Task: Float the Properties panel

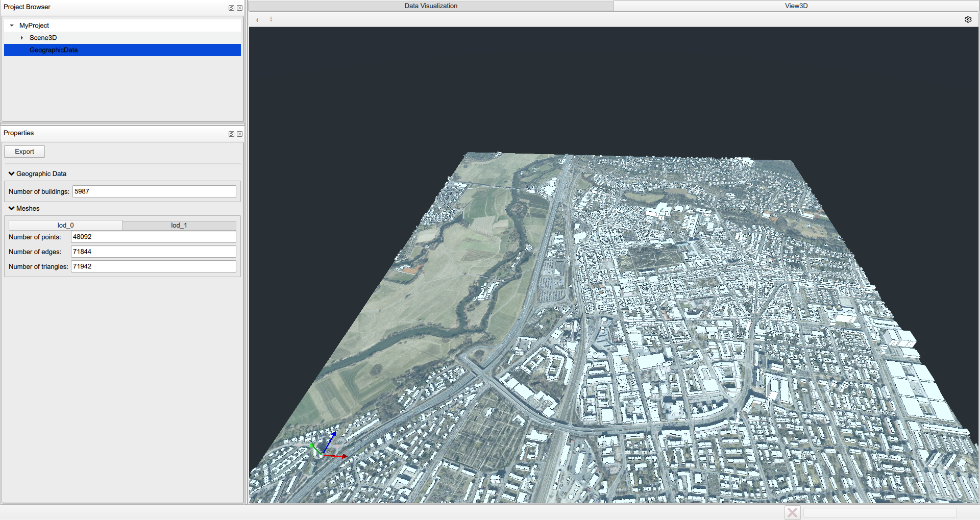Action: point(231,134)
